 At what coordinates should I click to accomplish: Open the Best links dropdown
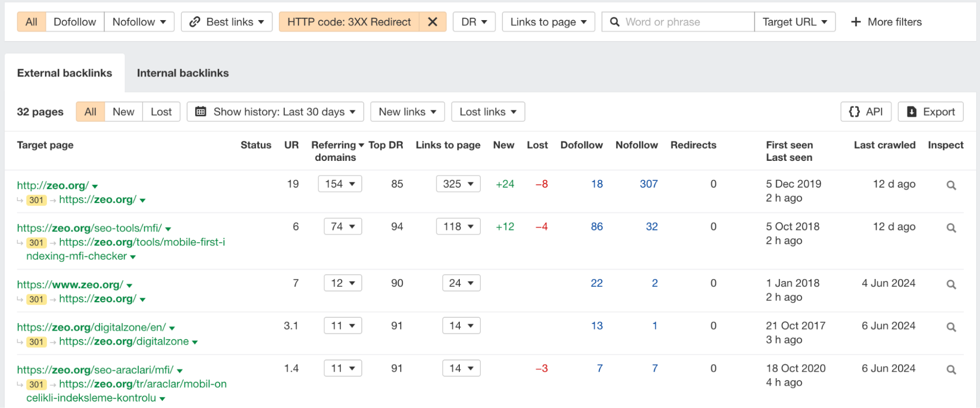[x=226, y=22]
